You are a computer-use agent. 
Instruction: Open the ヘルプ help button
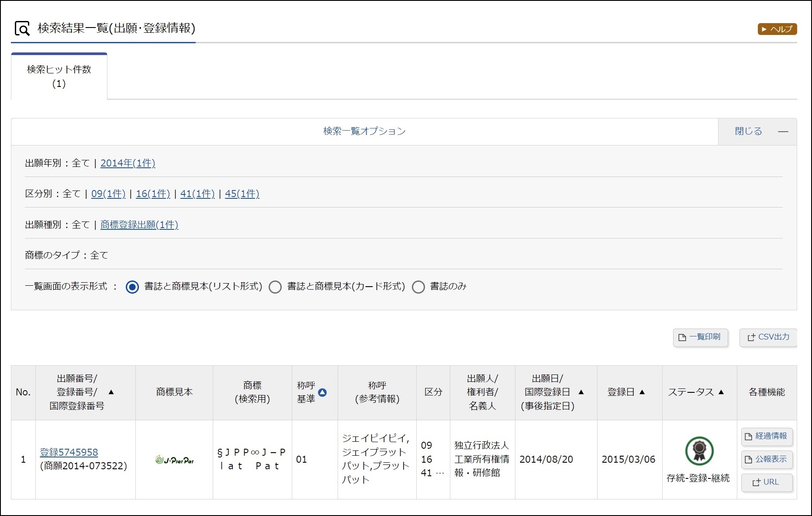[x=777, y=29]
